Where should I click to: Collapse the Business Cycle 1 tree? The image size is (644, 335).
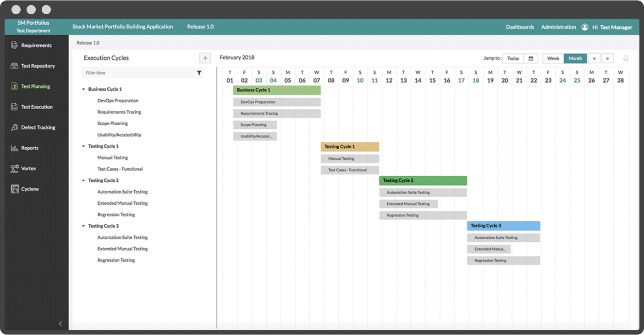(x=83, y=89)
